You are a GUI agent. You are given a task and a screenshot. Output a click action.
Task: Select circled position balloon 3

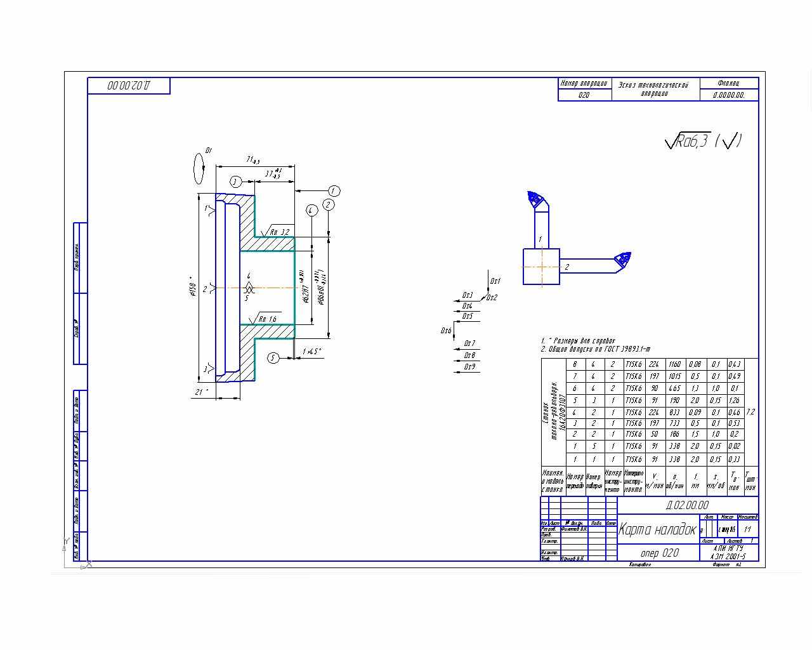(236, 182)
